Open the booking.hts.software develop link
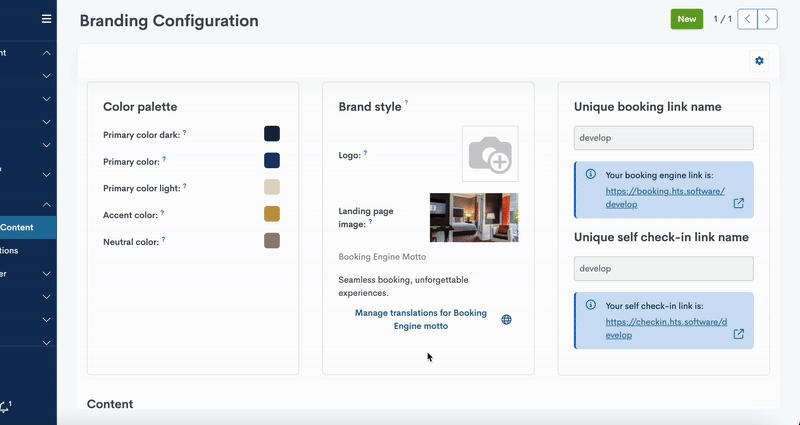This screenshot has height=425, width=800. click(x=665, y=197)
